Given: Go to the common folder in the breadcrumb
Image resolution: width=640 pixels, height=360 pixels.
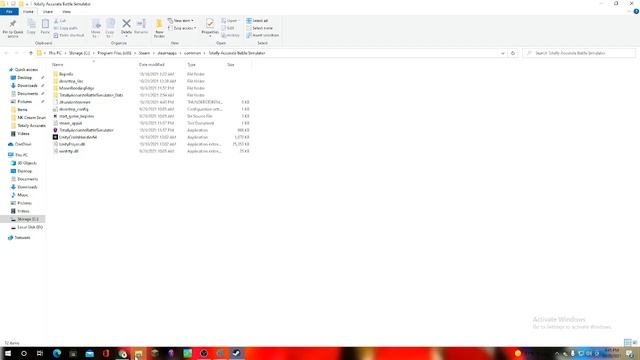Looking at the screenshot, I should (x=192, y=53).
